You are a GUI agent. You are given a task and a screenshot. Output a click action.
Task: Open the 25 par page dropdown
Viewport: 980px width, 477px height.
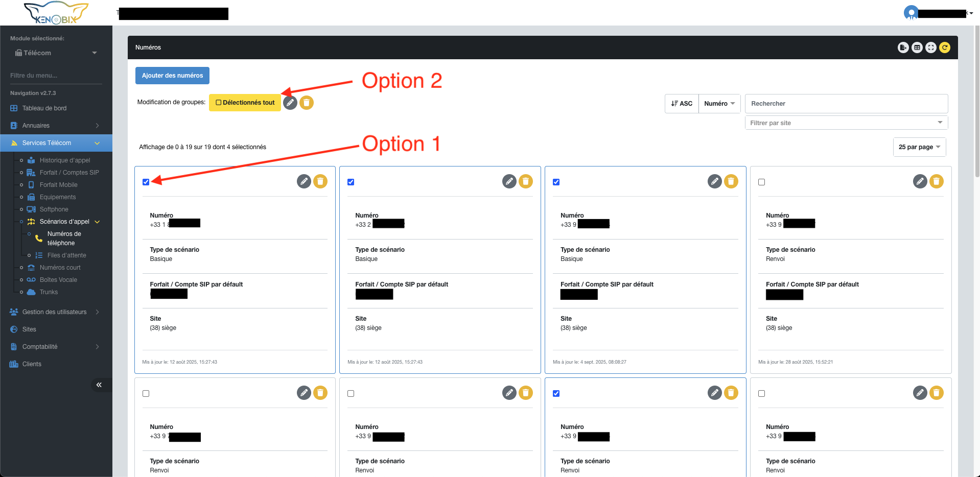point(919,147)
